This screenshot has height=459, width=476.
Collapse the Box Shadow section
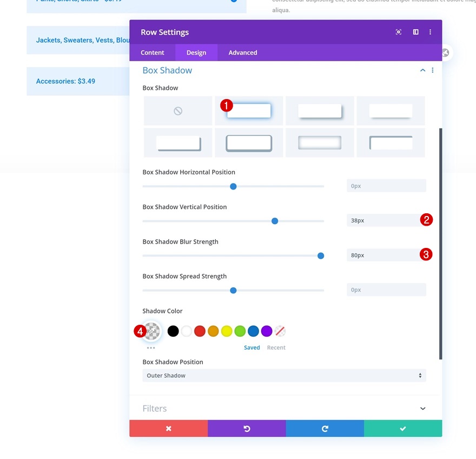422,70
